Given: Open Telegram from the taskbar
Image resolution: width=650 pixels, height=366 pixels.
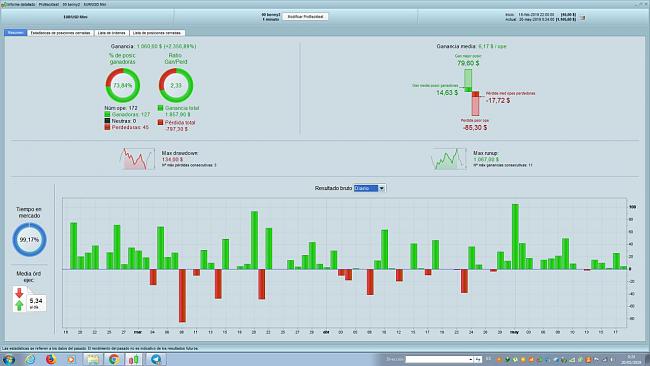Looking at the screenshot, I should click(156, 359).
